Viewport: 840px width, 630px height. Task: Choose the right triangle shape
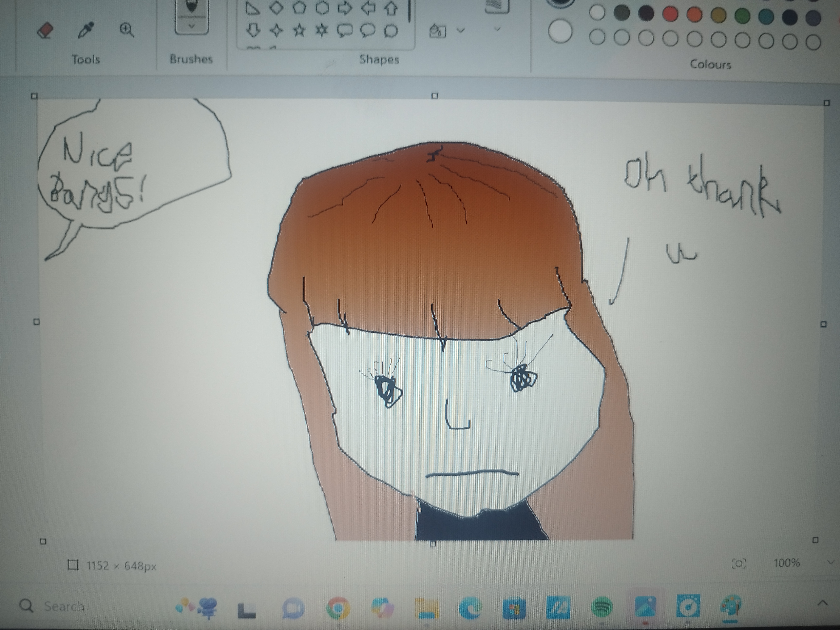click(x=253, y=8)
